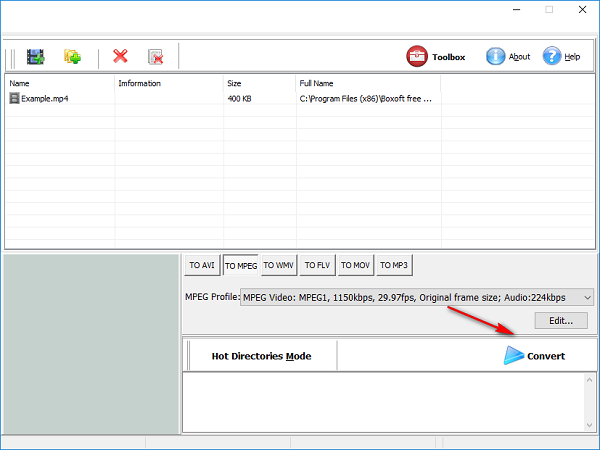This screenshot has width=600, height=450.
Task: Switch to the TO WMV tab
Action: click(279, 265)
